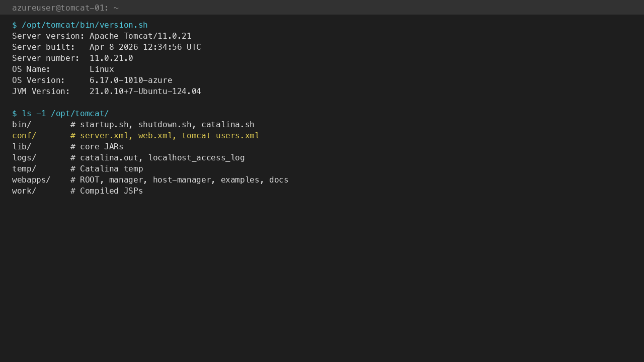The width and height of the screenshot is (644, 362).
Task: Click the terminal title azureuser@tomcat-01
Action: click(x=65, y=8)
